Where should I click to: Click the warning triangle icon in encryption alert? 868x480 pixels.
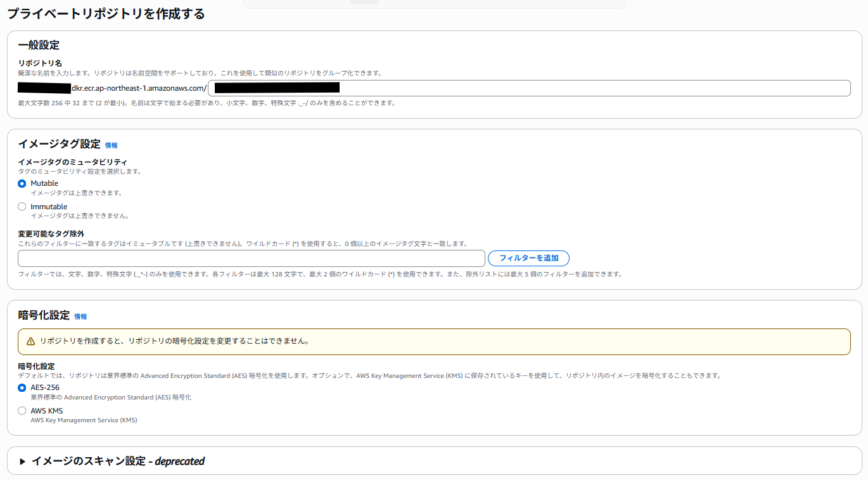31,341
